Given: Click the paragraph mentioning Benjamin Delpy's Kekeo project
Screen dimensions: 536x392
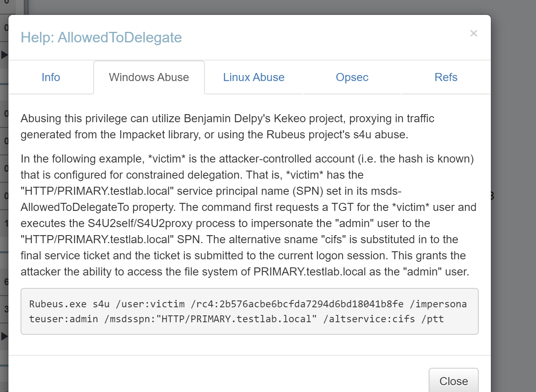Looking at the screenshot, I should (227, 127).
